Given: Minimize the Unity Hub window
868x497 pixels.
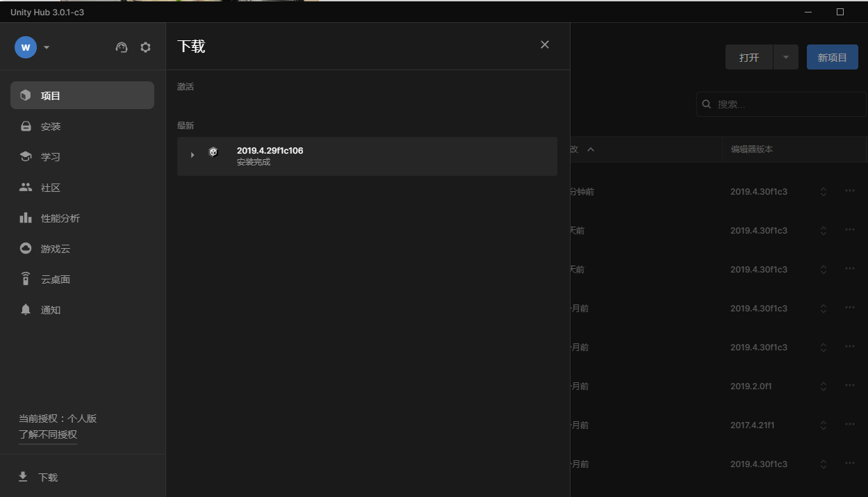Looking at the screenshot, I should tap(808, 12).
